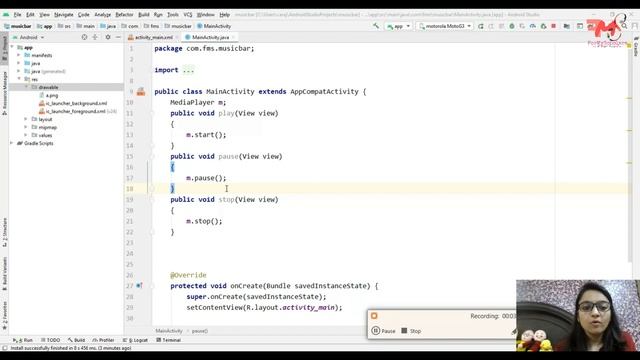
Task: Click the layout window icon in toolbar
Action: pos(580,26)
